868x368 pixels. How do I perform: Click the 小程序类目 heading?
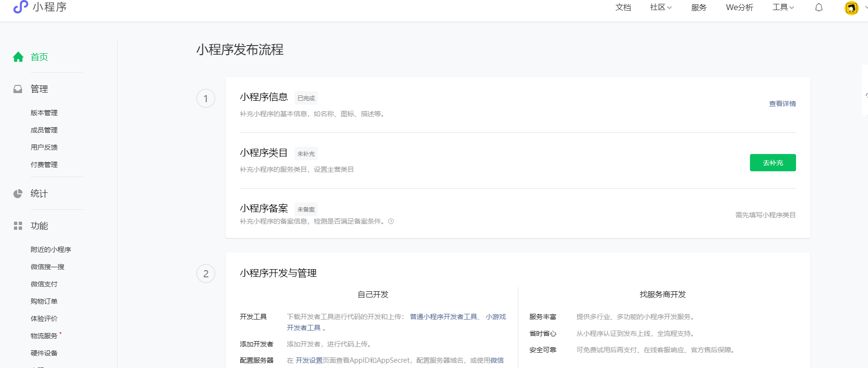point(264,153)
